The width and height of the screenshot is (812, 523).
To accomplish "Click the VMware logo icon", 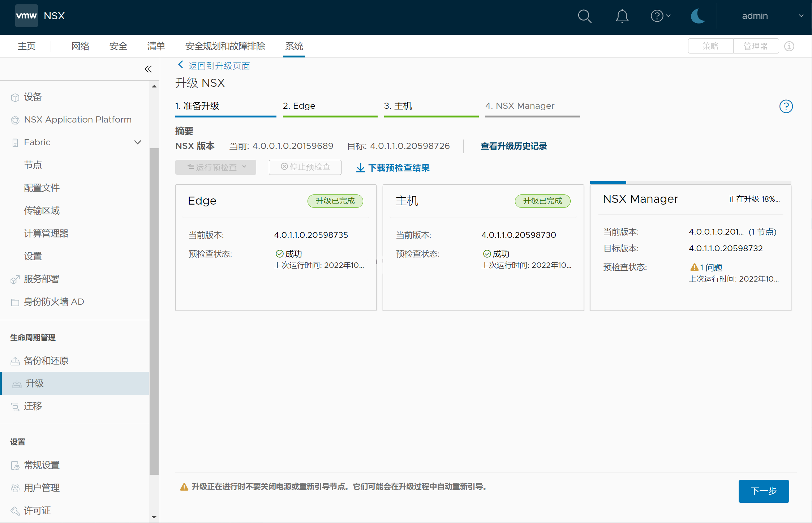I will [26, 16].
